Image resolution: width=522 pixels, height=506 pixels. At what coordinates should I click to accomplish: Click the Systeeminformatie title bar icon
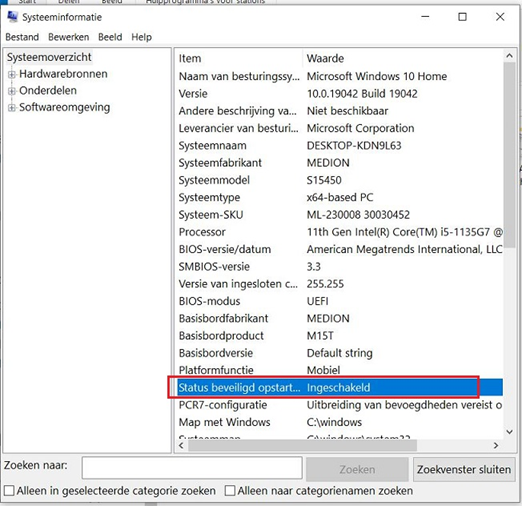12,17
